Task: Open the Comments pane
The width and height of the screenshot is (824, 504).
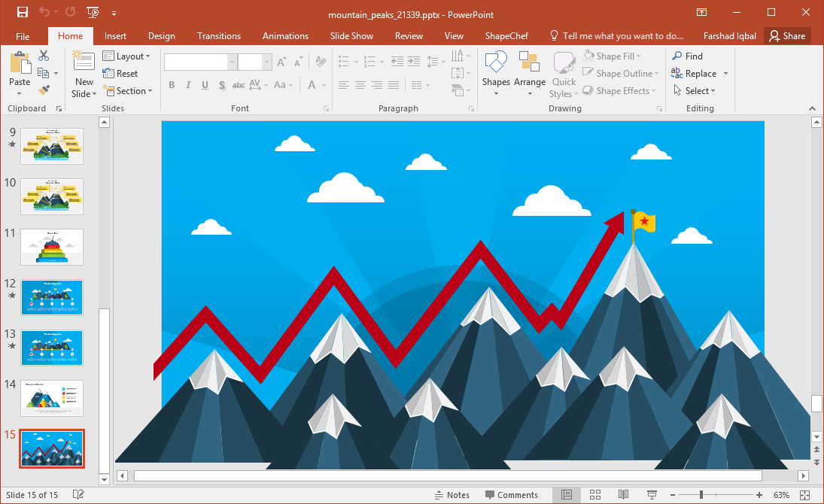Action: click(511, 495)
